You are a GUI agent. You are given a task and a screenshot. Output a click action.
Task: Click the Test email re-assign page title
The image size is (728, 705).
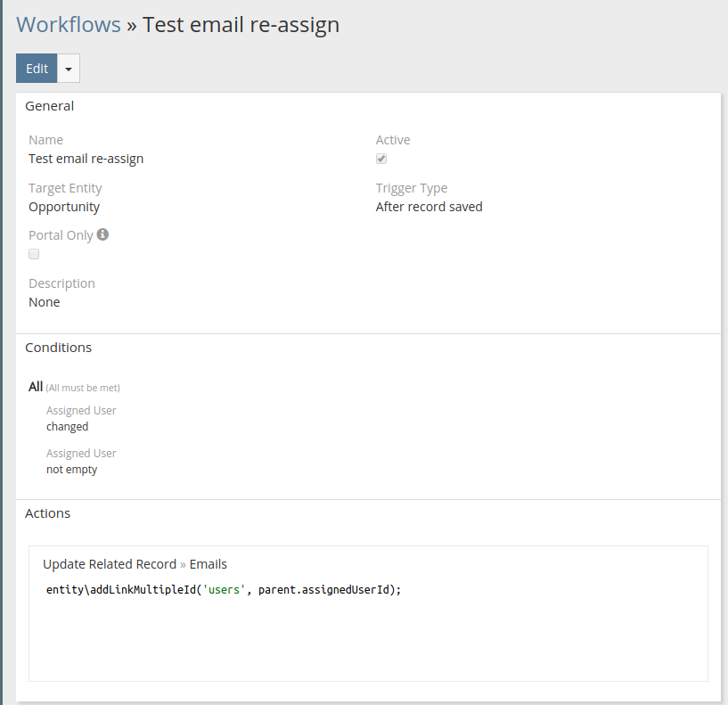pos(241,24)
